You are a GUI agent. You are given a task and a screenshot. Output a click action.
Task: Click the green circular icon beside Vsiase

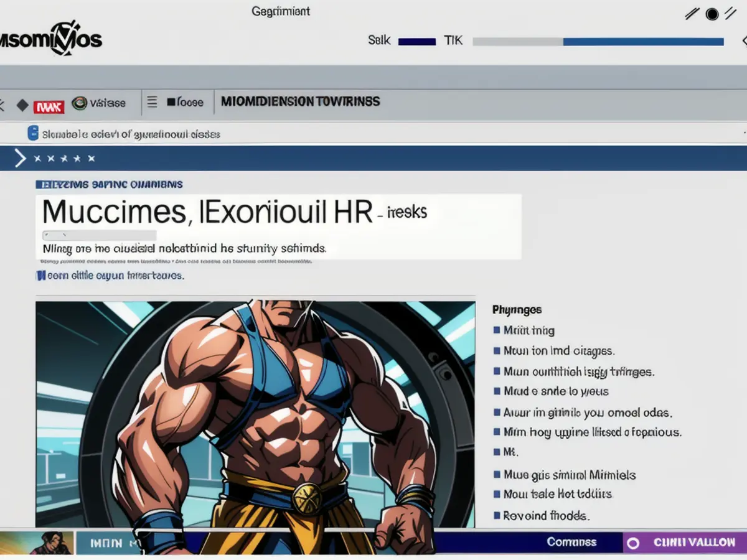point(79,103)
